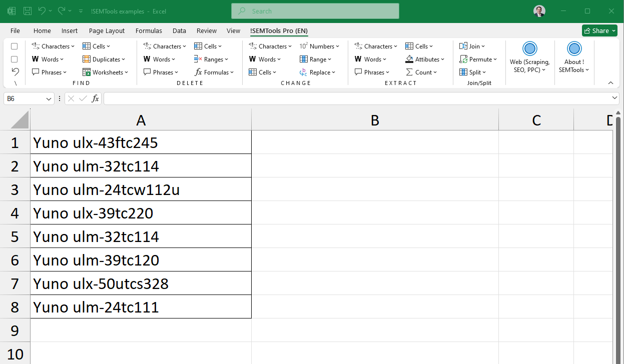Open the Web (Scraping, SEO, PPC) menu
This screenshot has width=624, height=364.
pyautogui.click(x=530, y=56)
